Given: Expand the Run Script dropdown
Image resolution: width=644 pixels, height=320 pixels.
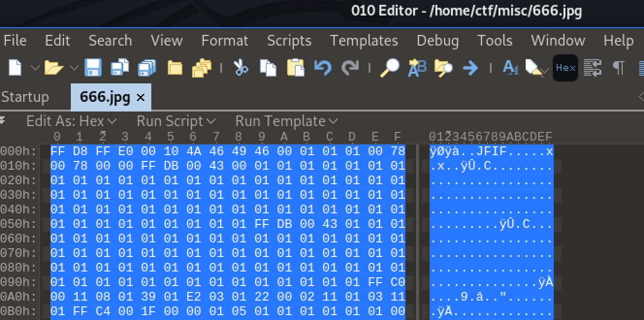Looking at the screenshot, I should tap(176, 121).
